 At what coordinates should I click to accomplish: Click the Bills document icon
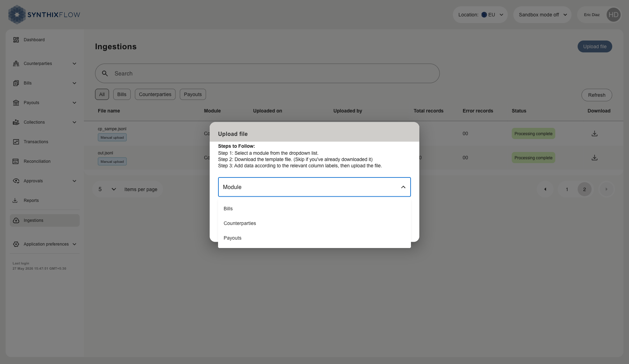coord(16,83)
